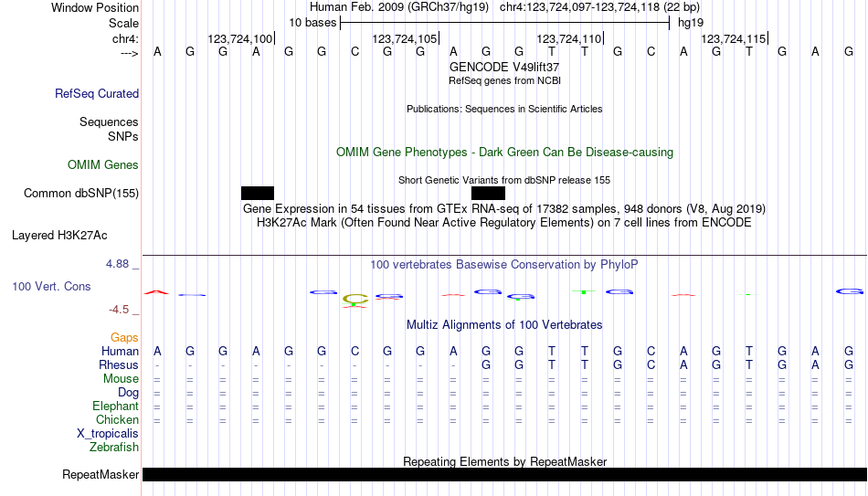
Task: Click the GENCODE V49lift37 track title
Action: click(x=504, y=67)
